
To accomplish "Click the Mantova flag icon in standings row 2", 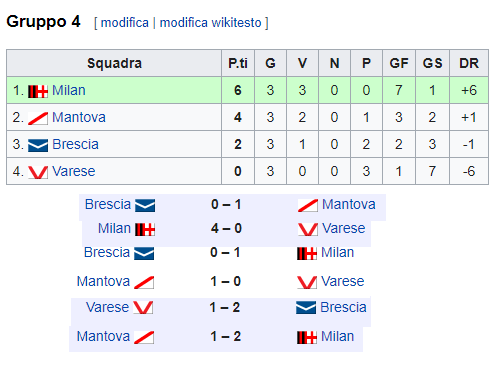I will [x=38, y=118].
